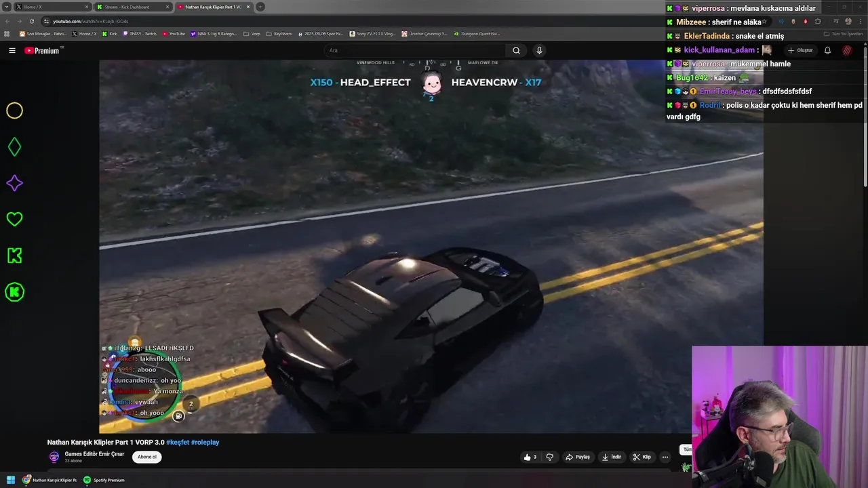Image resolution: width=868 pixels, height=488 pixels.
Task: Click the green Kick K logo icon
Action: (14, 256)
